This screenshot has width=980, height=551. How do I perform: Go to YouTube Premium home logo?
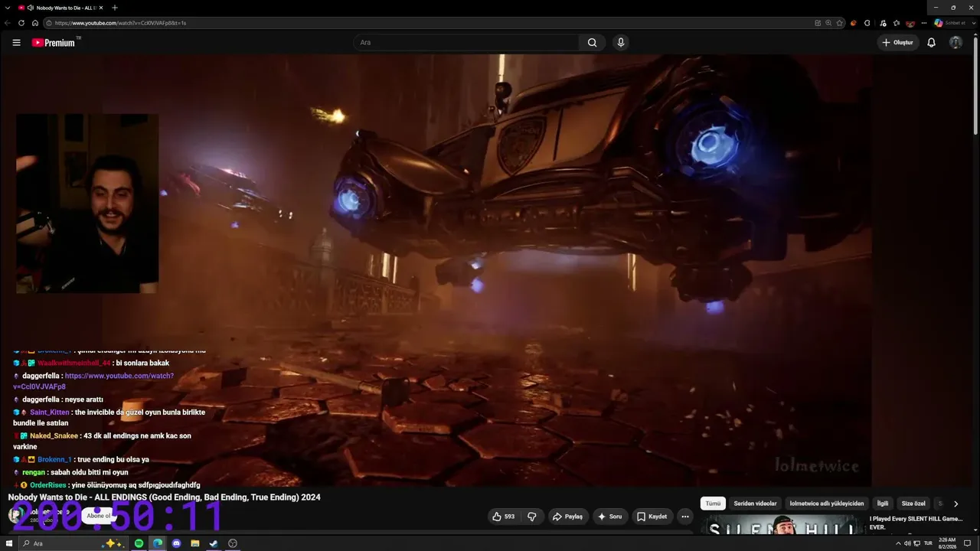pos(54,43)
